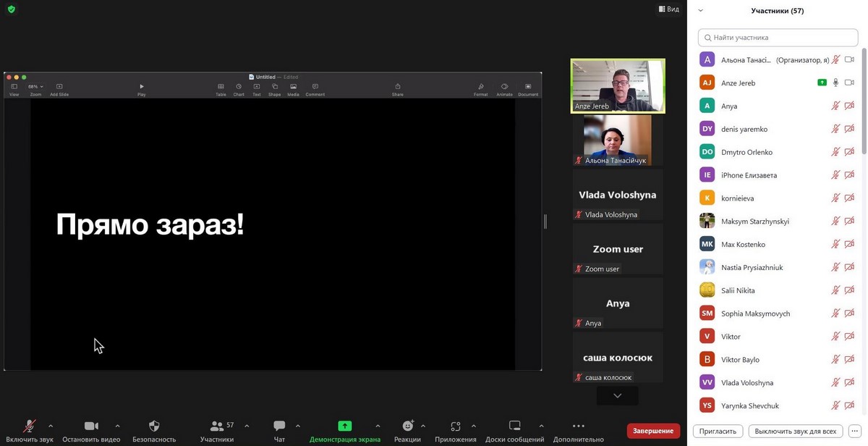Image resolution: width=868 pixels, height=446 pixels.
Task: Show more video tiles with down chevron
Action: pos(617,396)
